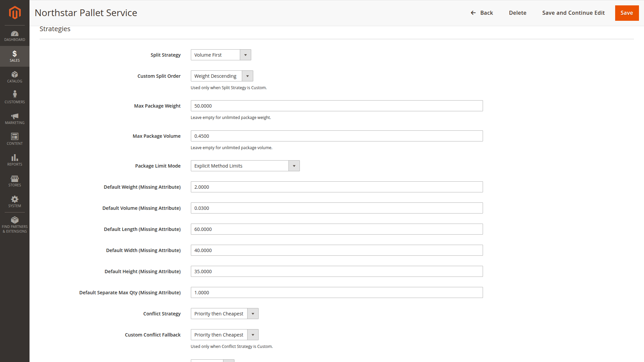Focus the Max Package Volume field
Image resolution: width=644 pixels, height=362 pixels.
point(337,136)
